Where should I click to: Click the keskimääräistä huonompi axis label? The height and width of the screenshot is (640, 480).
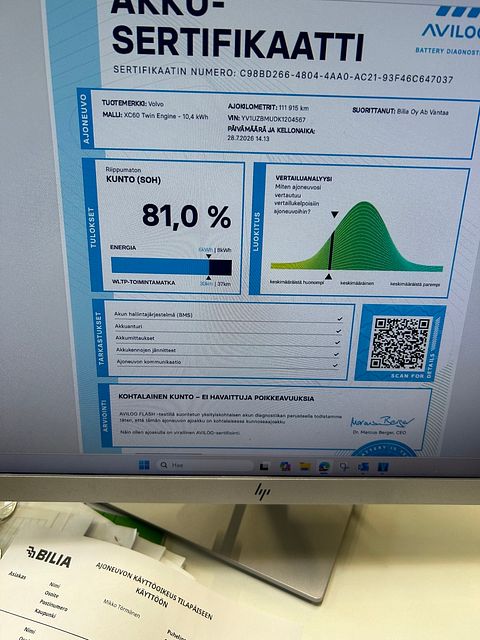297,282
